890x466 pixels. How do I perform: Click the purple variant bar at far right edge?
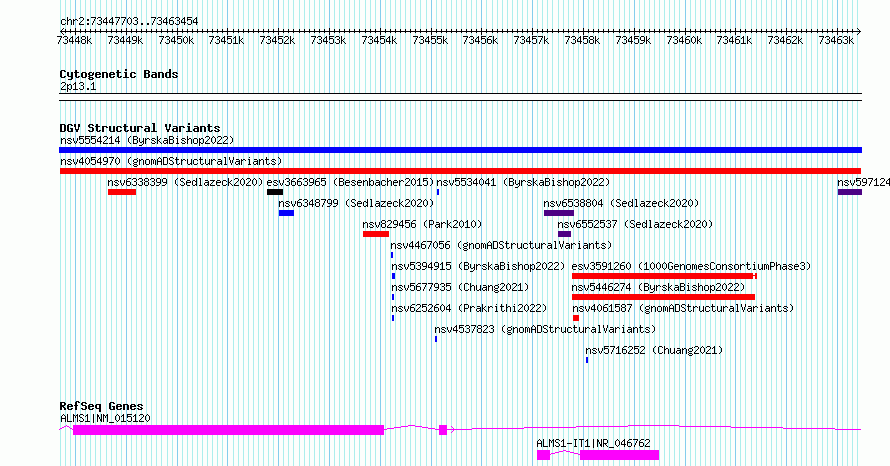point(850,192)
